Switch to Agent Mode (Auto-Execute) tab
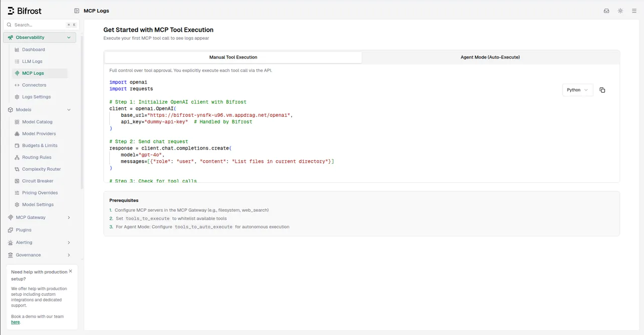 (490, 57)
